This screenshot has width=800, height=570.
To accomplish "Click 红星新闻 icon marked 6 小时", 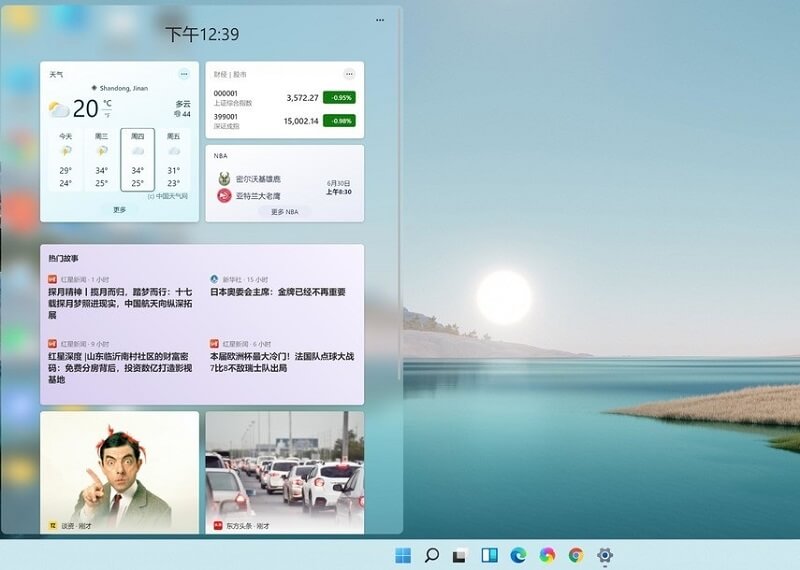I will (214, 343).
